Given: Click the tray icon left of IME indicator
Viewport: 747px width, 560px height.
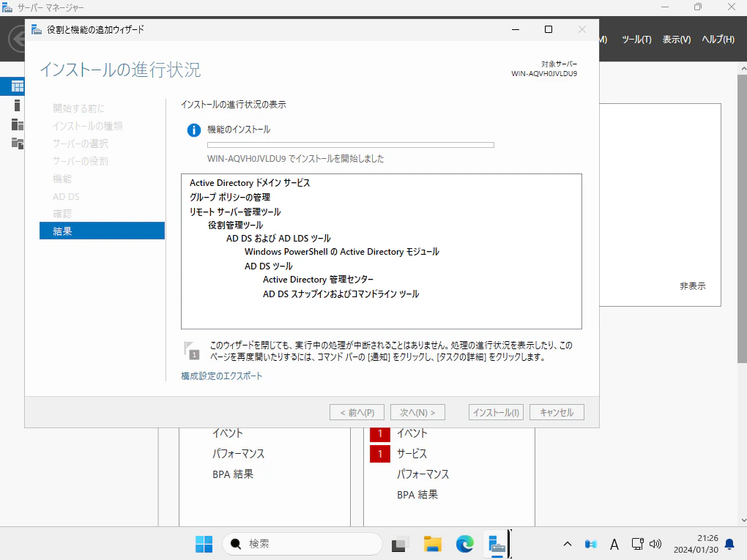Looking at the screenshot, I should click(x=591, y=544).
